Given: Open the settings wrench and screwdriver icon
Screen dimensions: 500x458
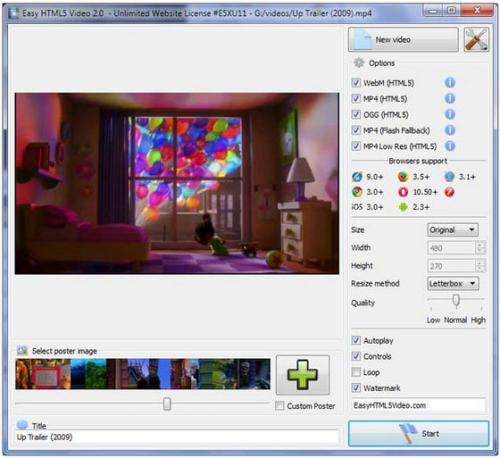Looking at the screenshot, I should [x=476, y=40].
